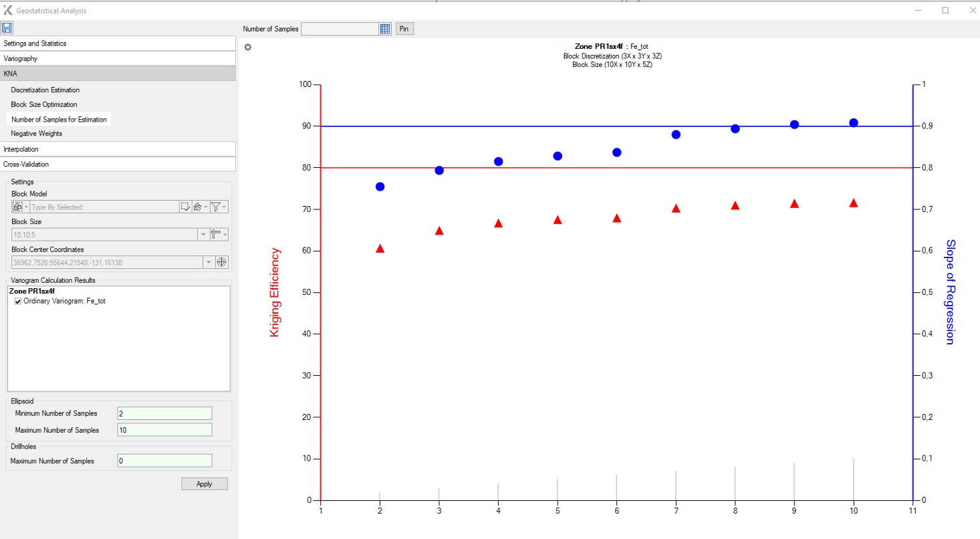980x539 pixels.
Task: Click the Pin button
Action: [404, 28]
